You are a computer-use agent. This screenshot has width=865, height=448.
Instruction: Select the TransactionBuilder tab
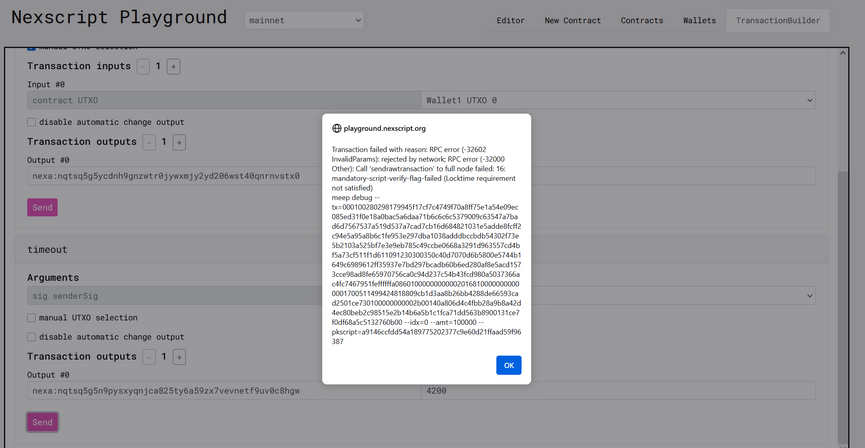pyautogui.click(x=777, y=20)
